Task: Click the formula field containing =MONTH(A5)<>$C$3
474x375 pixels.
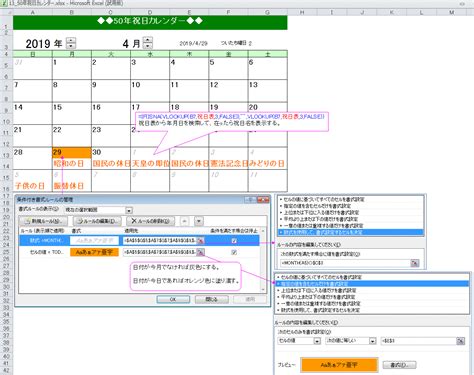Action: (345, 263)
